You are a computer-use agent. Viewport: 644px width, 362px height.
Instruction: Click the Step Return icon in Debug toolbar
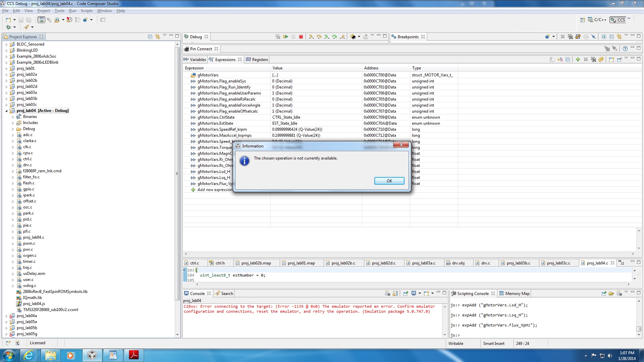coord(342,37)
